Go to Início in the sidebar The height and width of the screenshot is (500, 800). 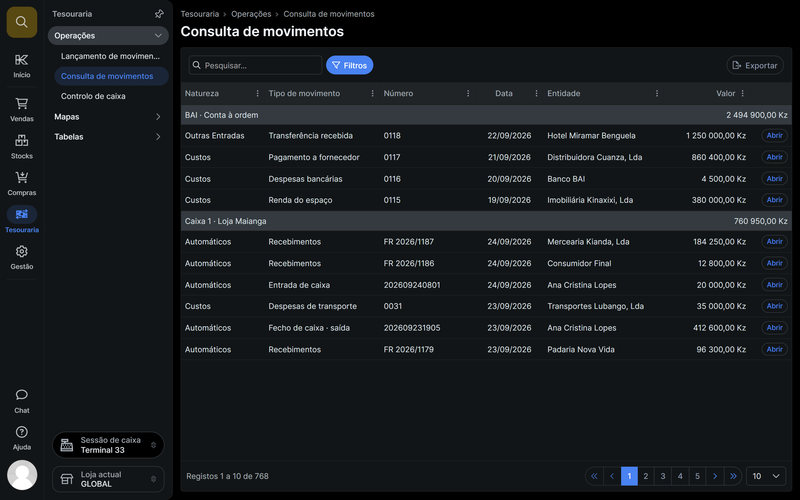click(21, 66)
